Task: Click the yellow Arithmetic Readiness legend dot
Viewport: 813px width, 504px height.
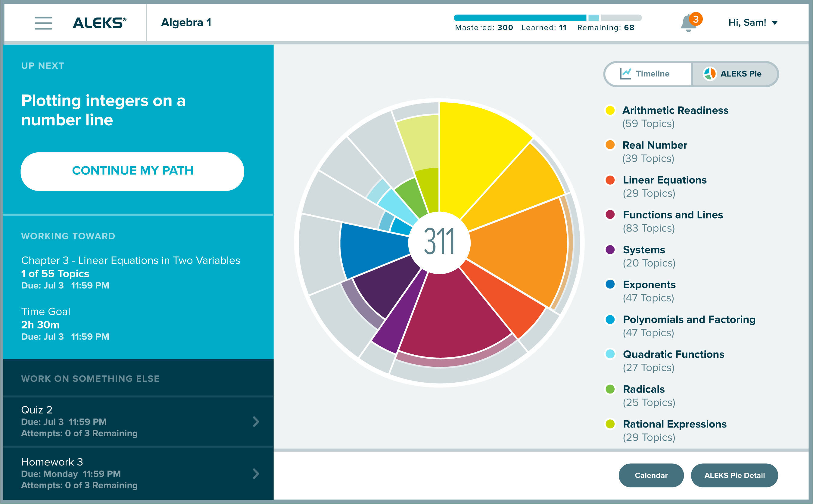Action: point(610,110)
